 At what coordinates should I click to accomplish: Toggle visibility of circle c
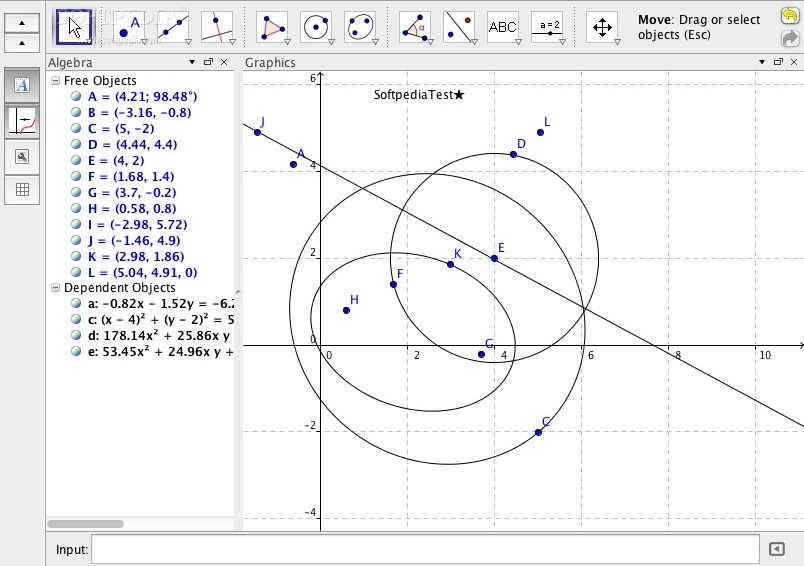click(x=77, y=320)
